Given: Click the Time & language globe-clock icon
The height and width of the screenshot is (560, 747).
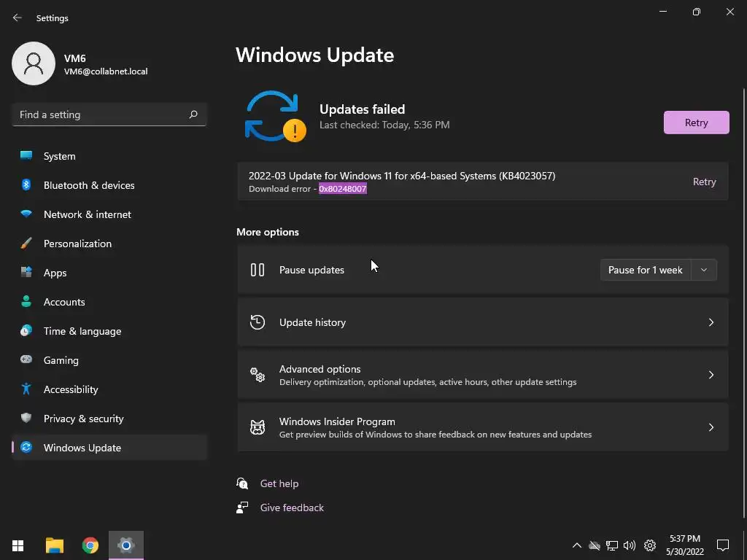Looking at the screenshot, I should tap(26, 330).
